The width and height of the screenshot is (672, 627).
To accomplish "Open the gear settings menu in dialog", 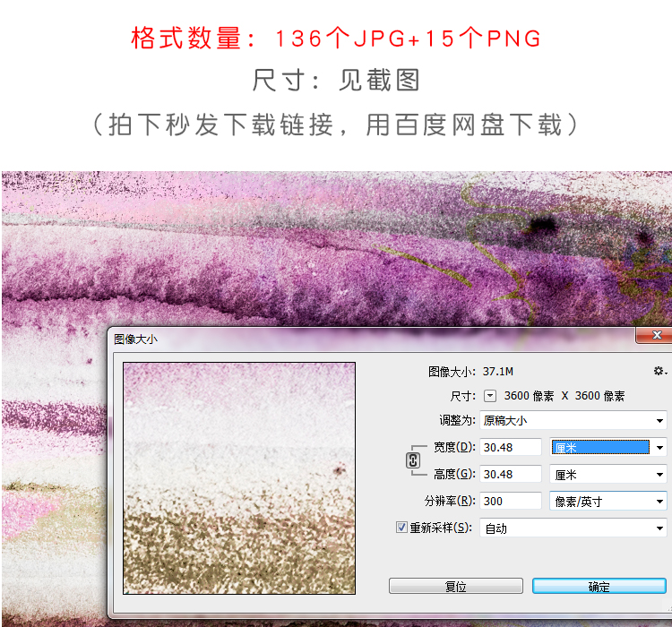I will click(x=659, y=371).
